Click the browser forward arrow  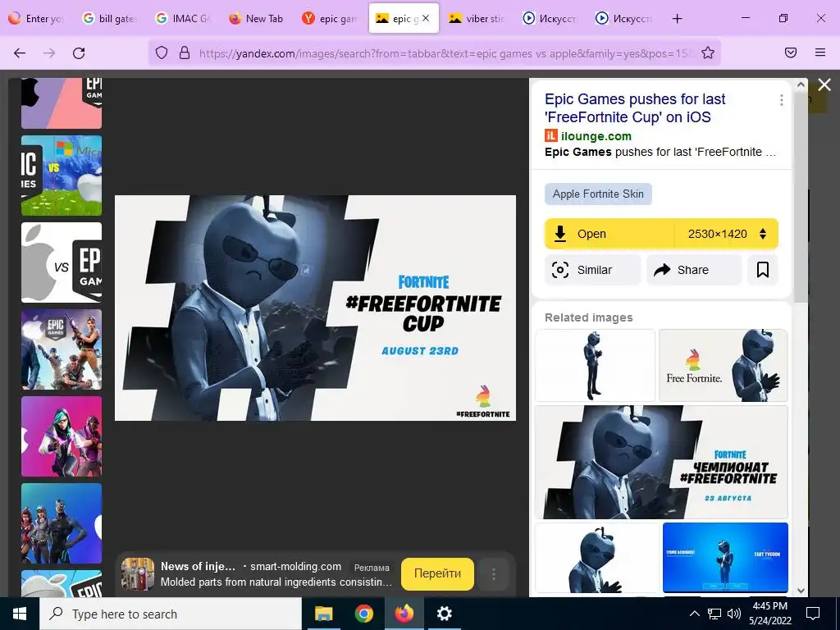point(49,52)
